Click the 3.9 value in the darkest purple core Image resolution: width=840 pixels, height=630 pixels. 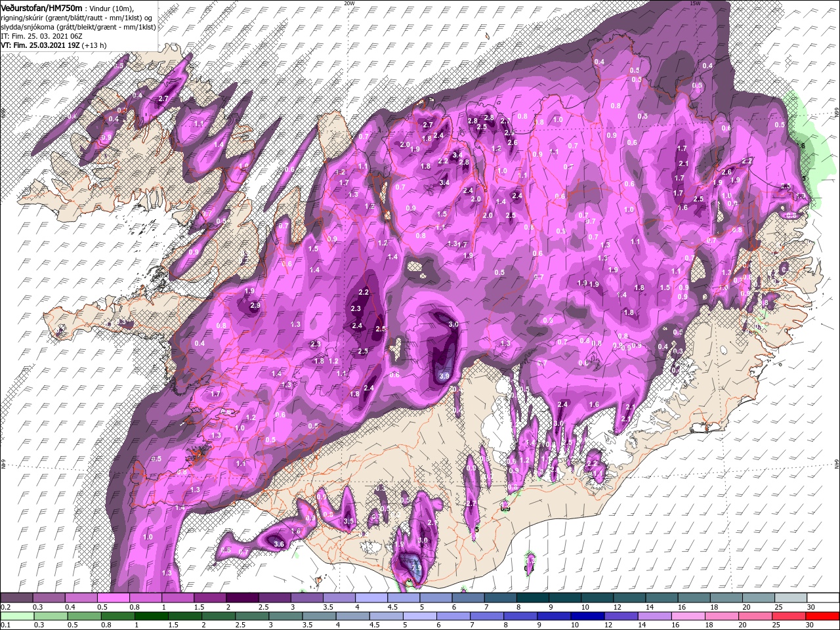(x=444, y=377)
